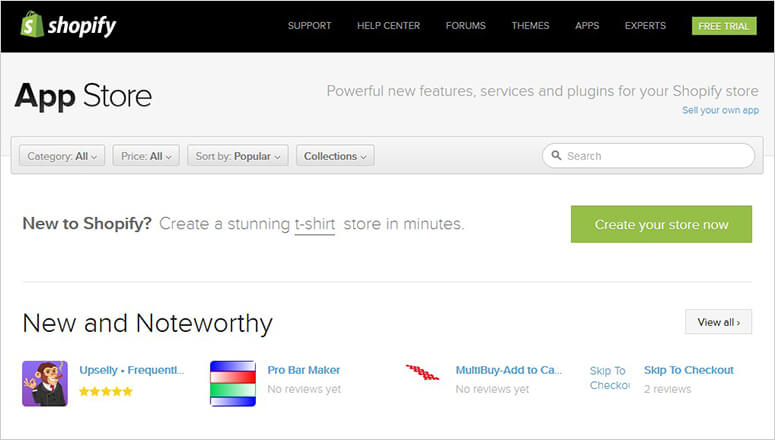Open the Forums nav item
Image resolution: width=775 pixels, height=440 pixels.
click(466, 26)
